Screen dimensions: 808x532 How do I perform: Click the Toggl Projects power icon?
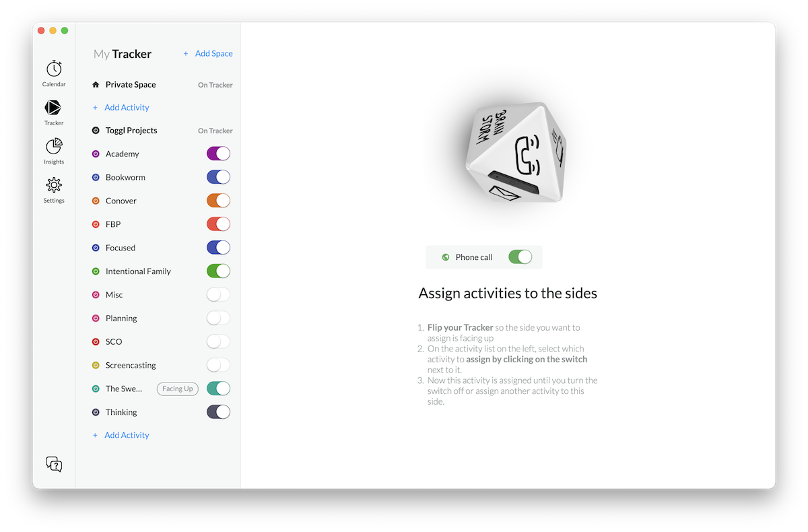[96, 131]
